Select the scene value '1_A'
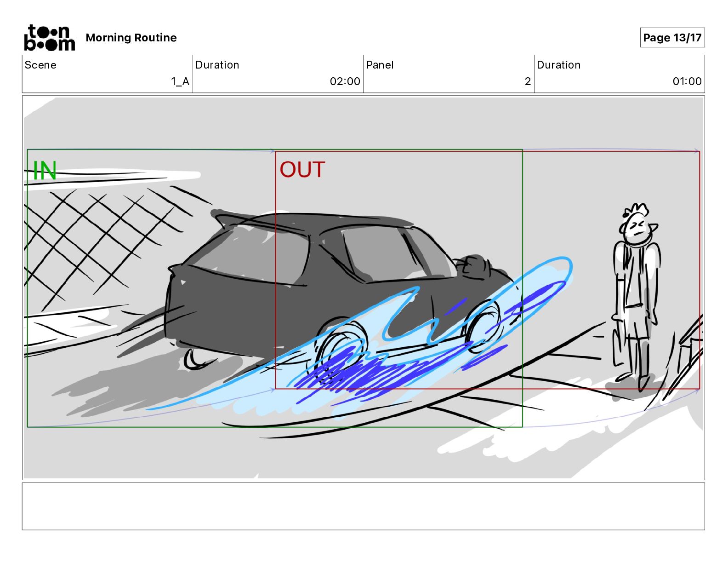This screenshot has width=728, height=563. pos(180,81)
